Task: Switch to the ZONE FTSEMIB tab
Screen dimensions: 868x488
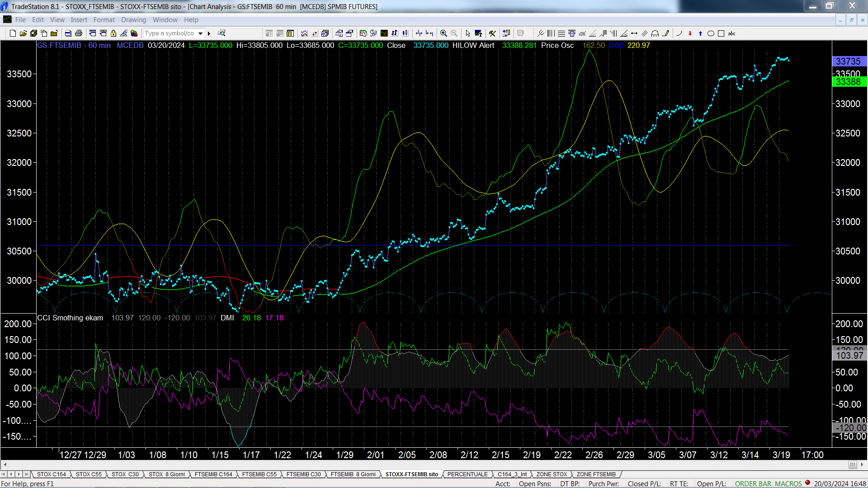Action: (x=596, y=474)
